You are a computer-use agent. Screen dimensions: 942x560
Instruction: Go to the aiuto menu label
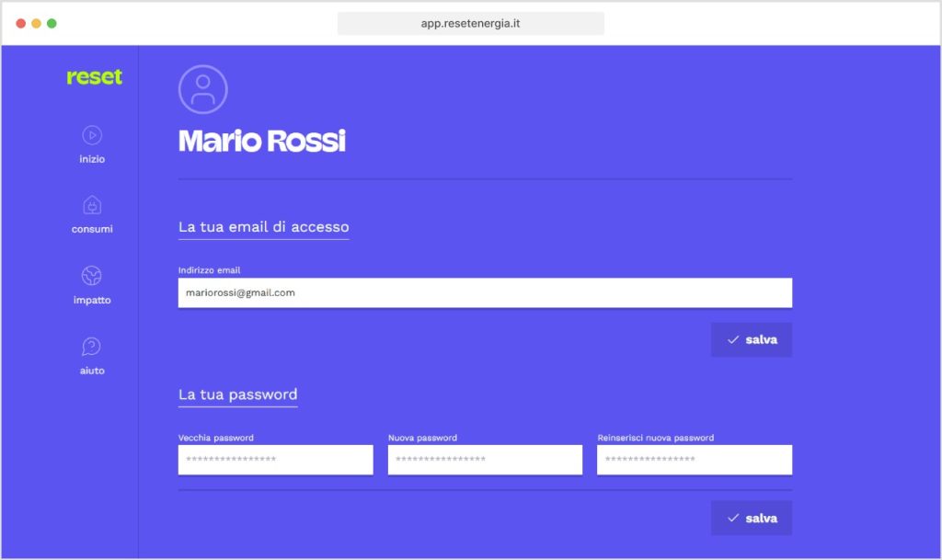[92, 371]
